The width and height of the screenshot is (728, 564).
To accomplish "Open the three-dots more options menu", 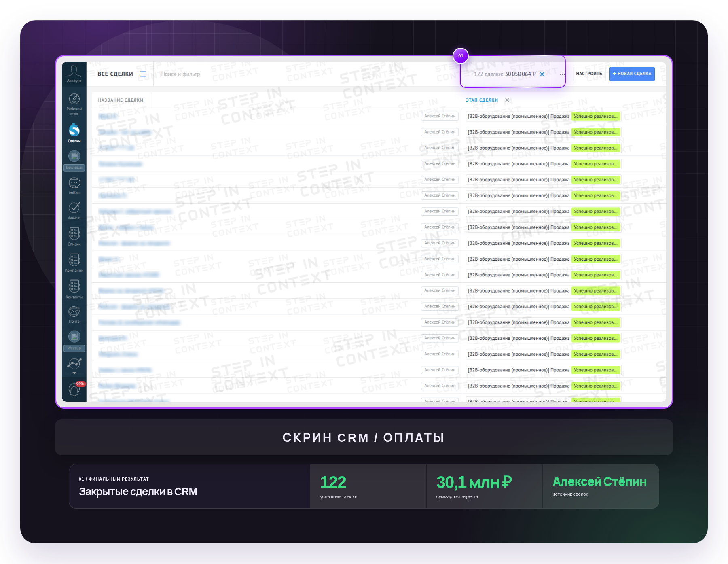I will coord(562,74).
